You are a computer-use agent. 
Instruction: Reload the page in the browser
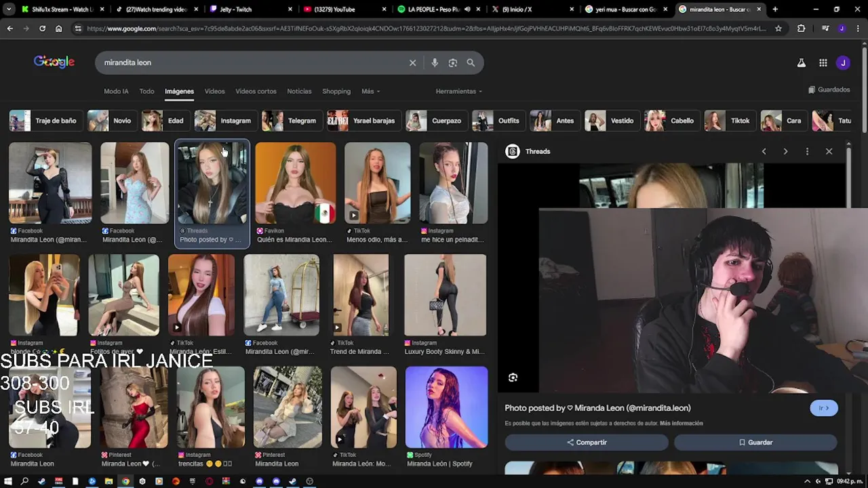coord(42,28)
